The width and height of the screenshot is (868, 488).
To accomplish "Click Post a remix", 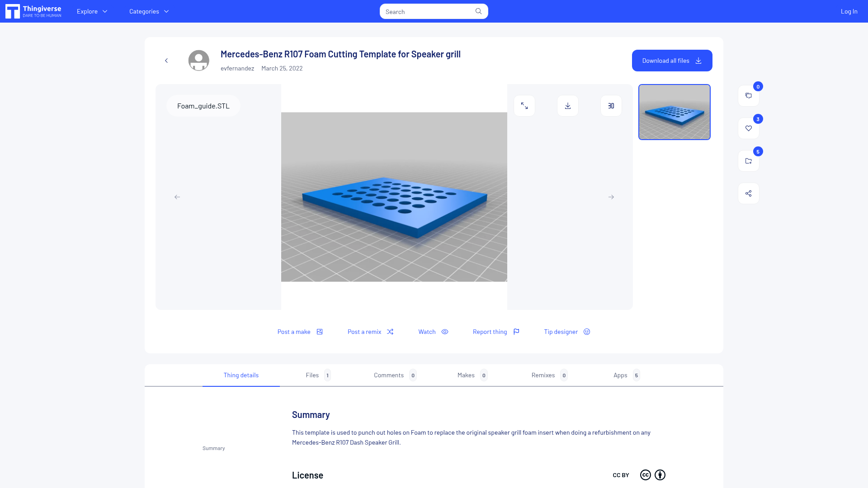I will click(371, 332).
